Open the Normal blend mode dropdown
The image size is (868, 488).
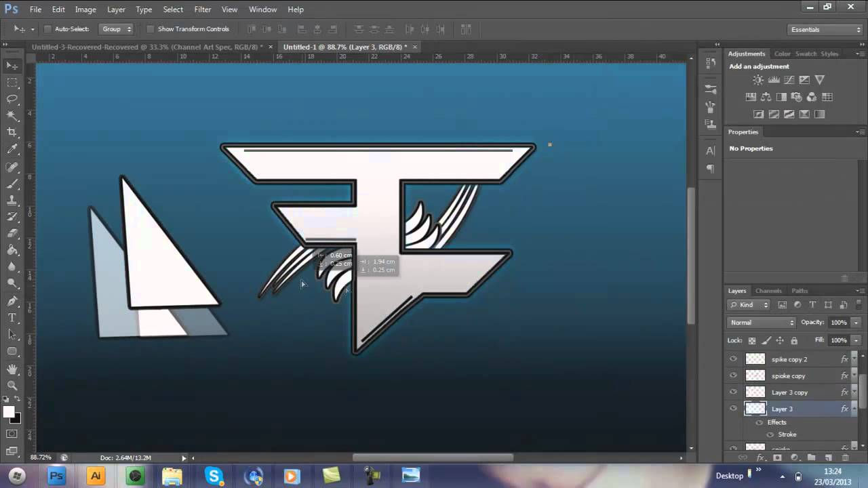(762, 323)
